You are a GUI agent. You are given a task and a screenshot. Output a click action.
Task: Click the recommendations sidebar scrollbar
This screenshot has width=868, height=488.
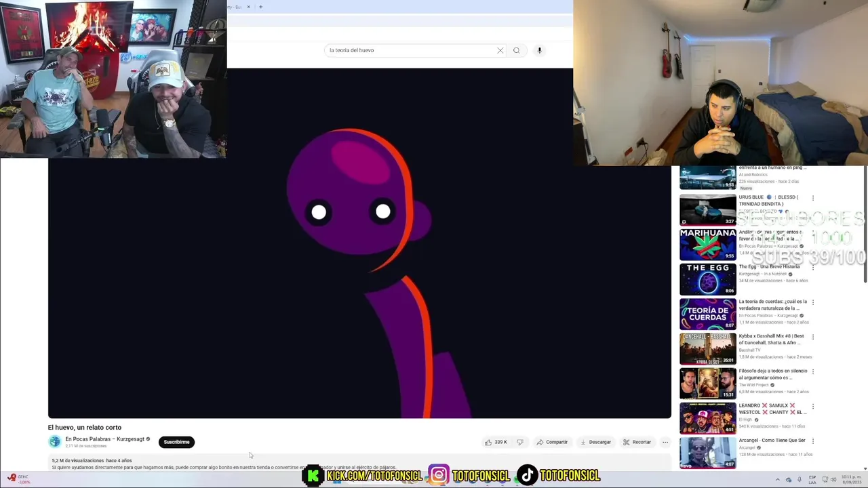[x=865, y=224]
